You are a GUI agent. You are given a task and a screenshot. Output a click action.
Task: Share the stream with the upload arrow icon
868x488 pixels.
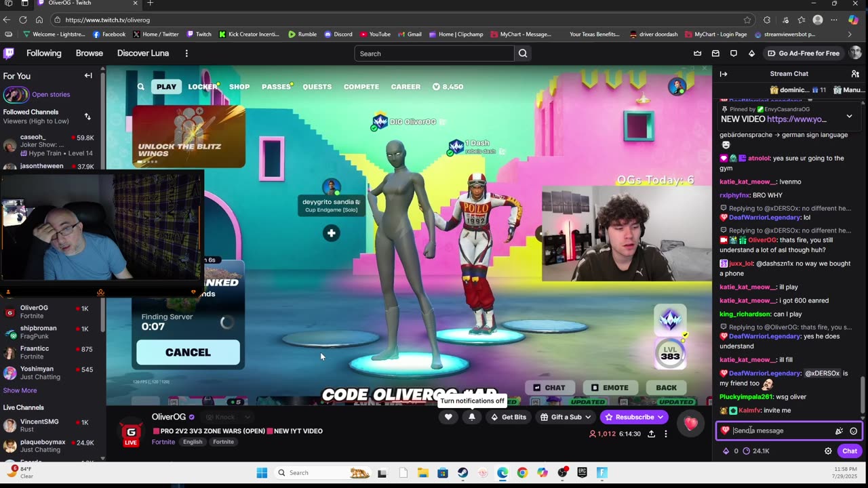[x=651, y=434]
